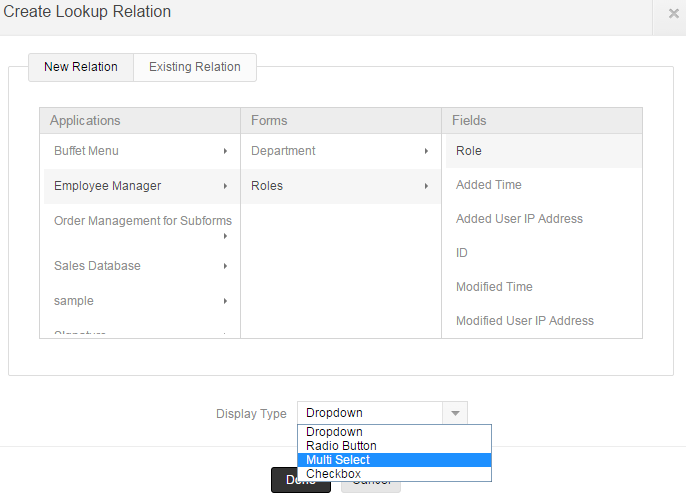Select the New Relation tab
Screen dimensions: 686x497
(x=81, y=67)
